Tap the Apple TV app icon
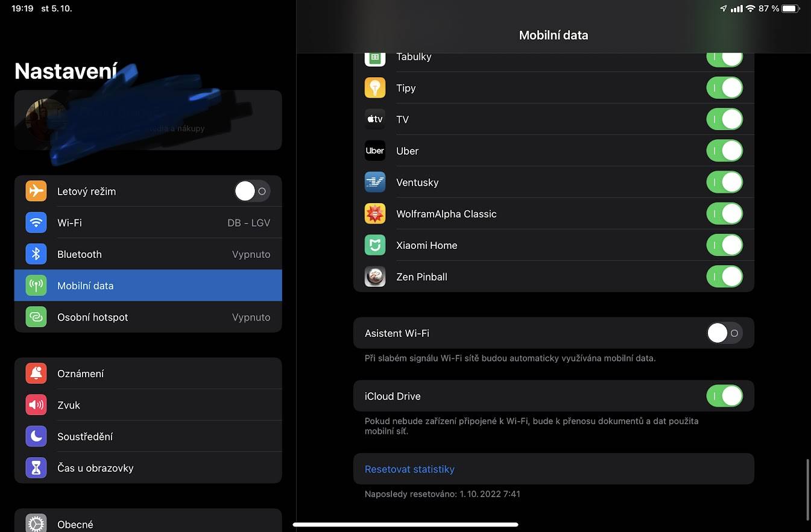 (375, 119)
